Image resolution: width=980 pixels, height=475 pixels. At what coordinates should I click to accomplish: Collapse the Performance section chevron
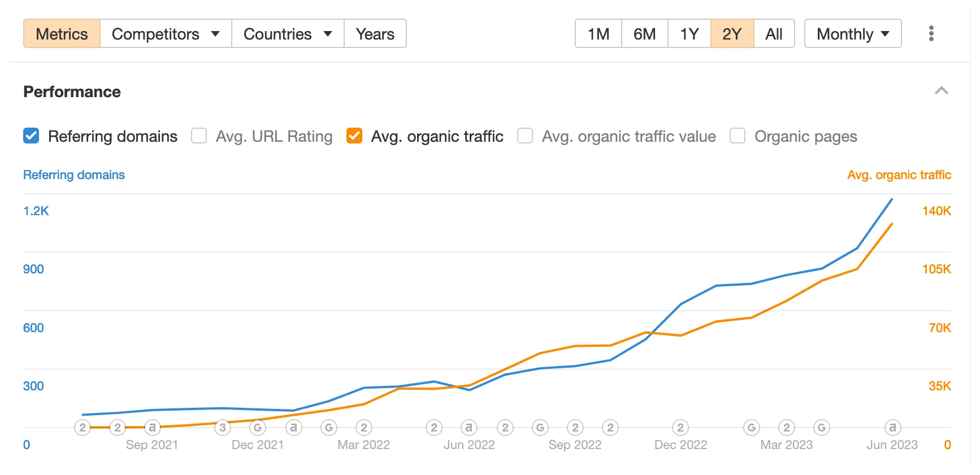pyautogui.click(x=941, y=91)
